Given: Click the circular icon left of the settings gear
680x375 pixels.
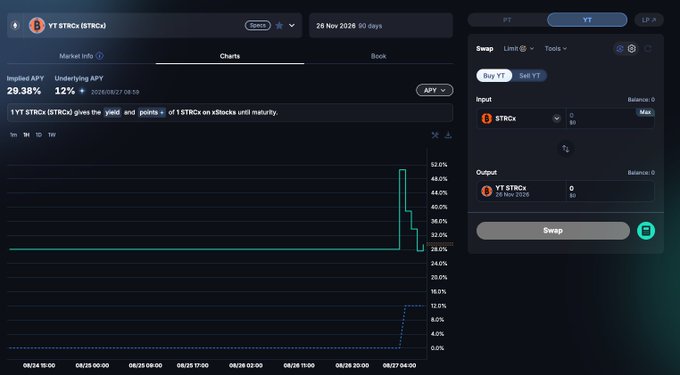Looking at the screenshot, I should click(620, 49).
